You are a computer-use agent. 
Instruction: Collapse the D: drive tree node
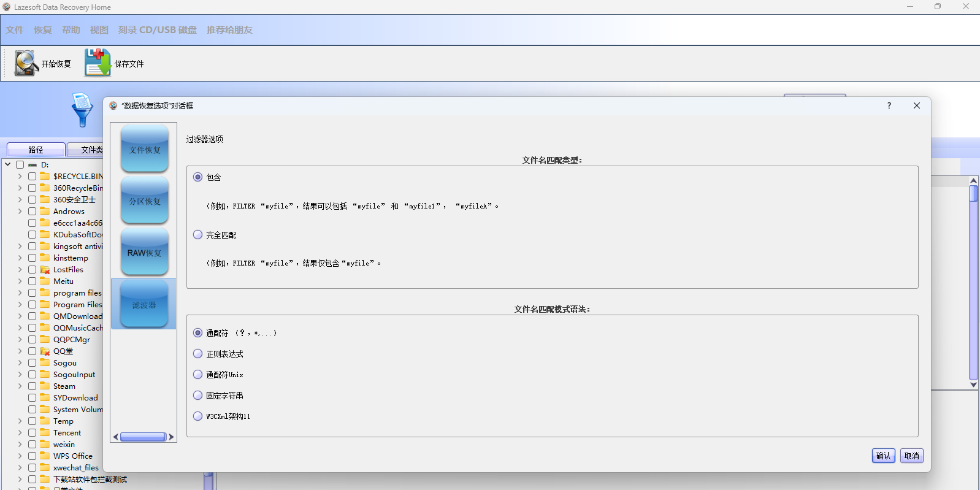[7, 164]
